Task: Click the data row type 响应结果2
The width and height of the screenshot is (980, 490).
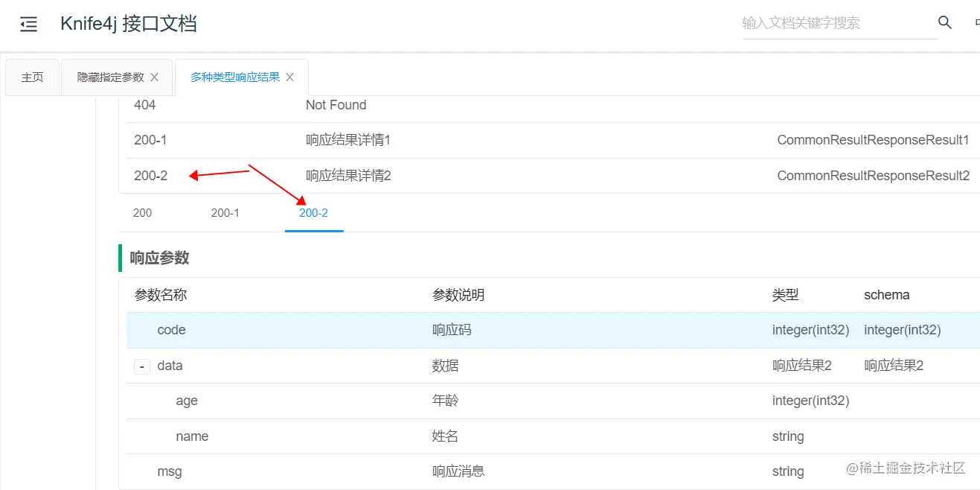Action: [802, 366]
